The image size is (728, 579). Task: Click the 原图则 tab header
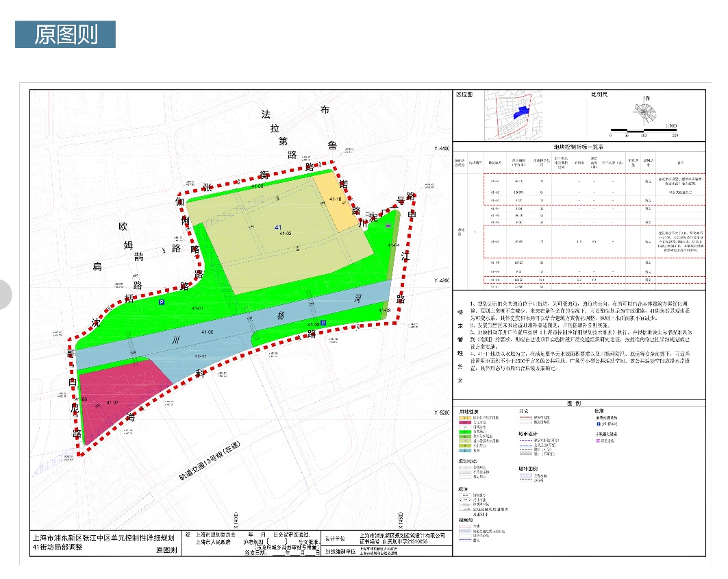[x=65, y=34]
